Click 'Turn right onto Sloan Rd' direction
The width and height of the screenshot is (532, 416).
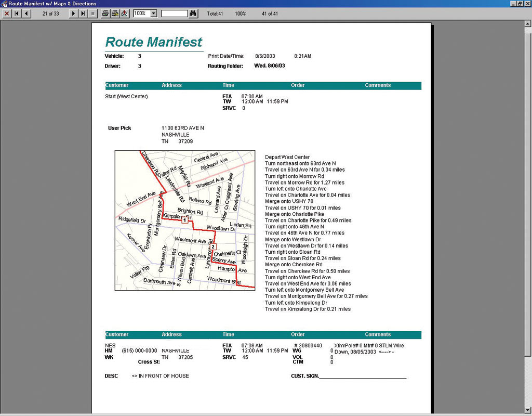point(292,252)
